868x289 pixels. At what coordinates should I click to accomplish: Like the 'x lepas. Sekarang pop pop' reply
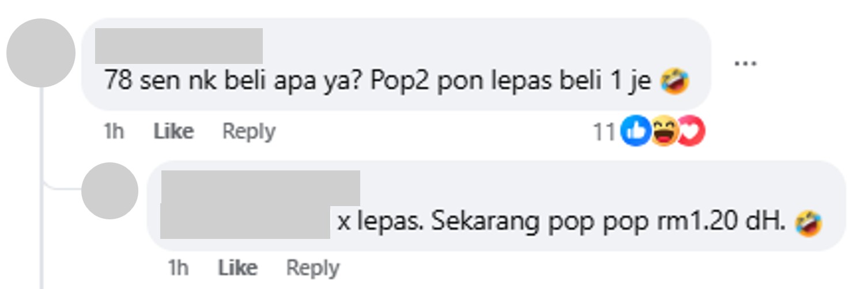click(x=237, y=268)
